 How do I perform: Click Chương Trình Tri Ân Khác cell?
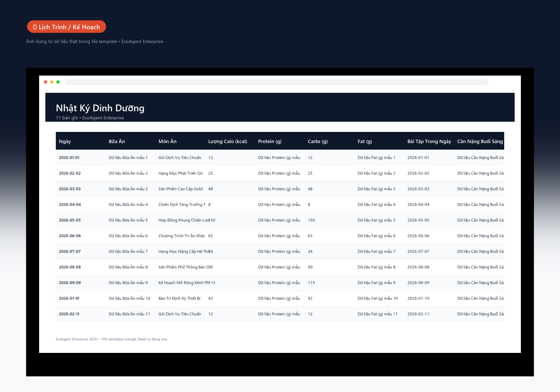pos(182,236)
